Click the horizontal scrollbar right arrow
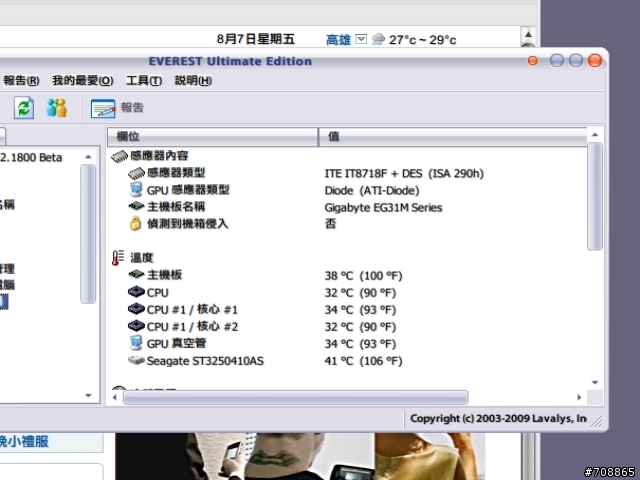640x480 pixels. (x=579, y=397)
